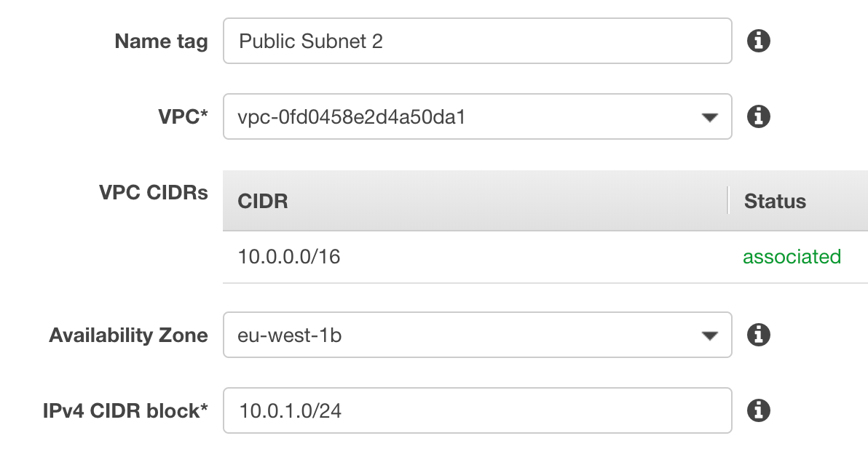Click the Name tag field label
868x457 pixels.
coord(161,41)
